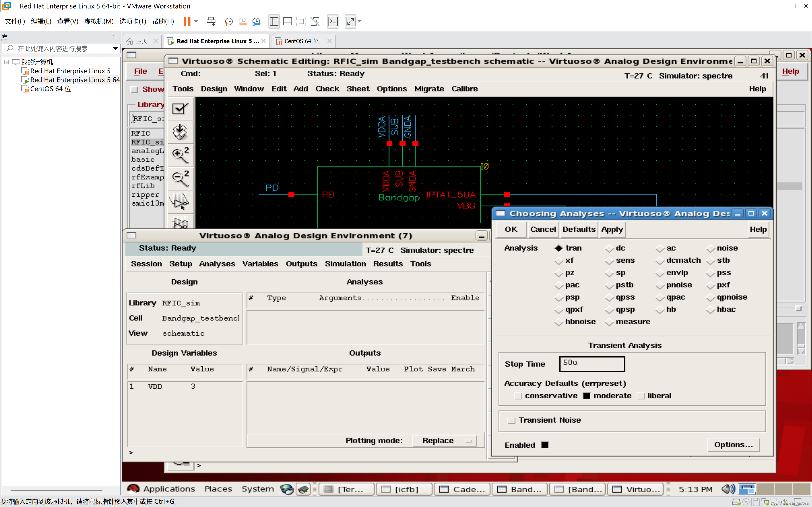Viewport: 812px width, 507px height.
Task: Open the Plotting mode Replace dropdown
Action: click(x=445, y=441)
